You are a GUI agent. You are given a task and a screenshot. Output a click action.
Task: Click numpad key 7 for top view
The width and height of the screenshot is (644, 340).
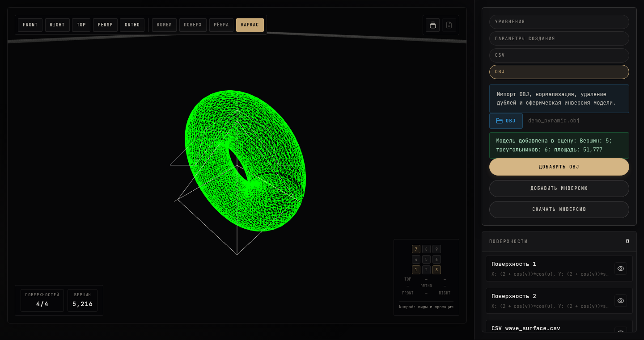click(x=416, y=249)
